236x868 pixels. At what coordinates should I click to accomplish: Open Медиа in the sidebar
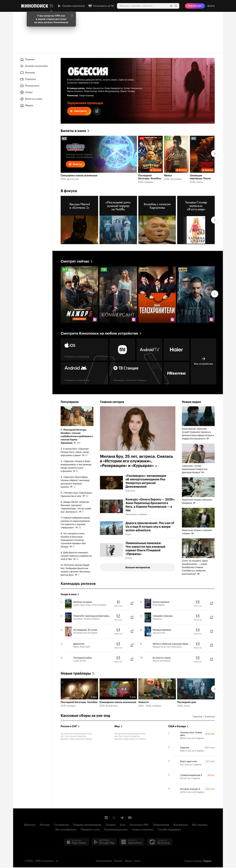coord(27,105)
